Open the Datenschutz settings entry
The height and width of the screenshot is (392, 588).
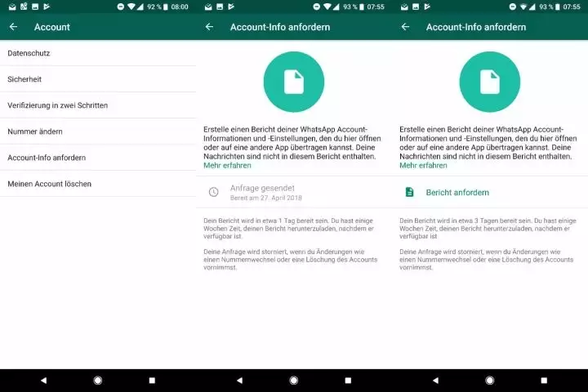(29, 53)
